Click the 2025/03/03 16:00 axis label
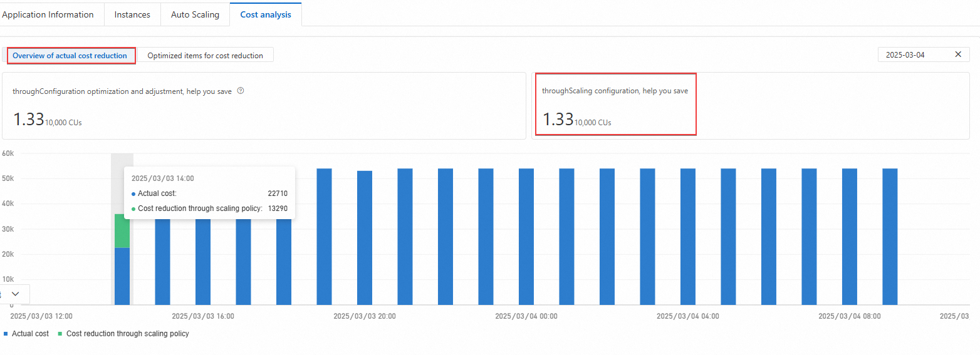 pos(203,316)
